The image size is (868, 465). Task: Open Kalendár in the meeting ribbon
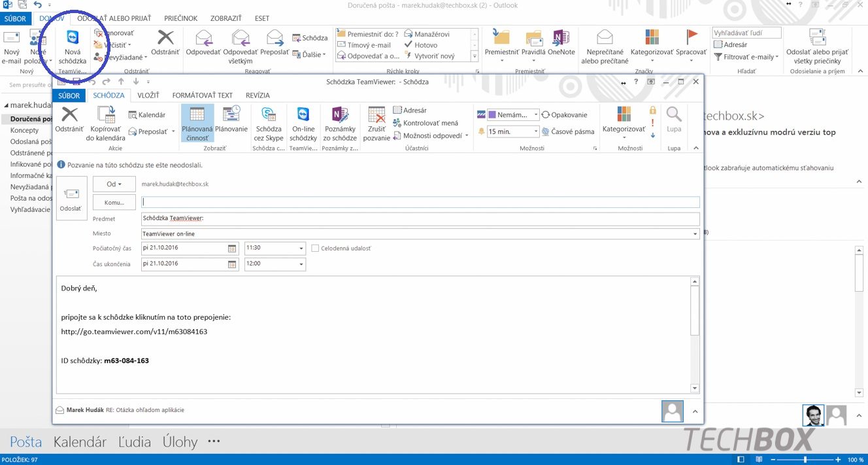[x=147, y=114]
